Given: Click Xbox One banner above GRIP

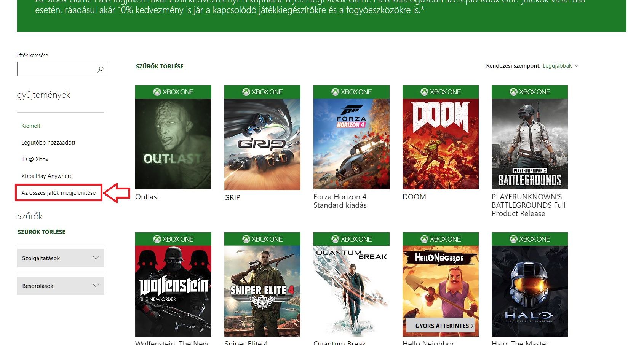Looking at the screenshot, I should (262, 92).
